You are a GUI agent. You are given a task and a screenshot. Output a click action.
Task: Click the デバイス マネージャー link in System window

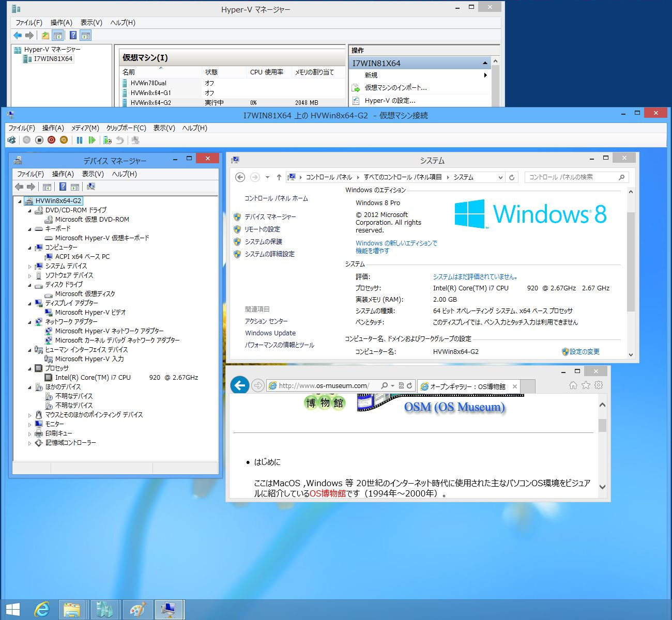click(x=270, y=217)
